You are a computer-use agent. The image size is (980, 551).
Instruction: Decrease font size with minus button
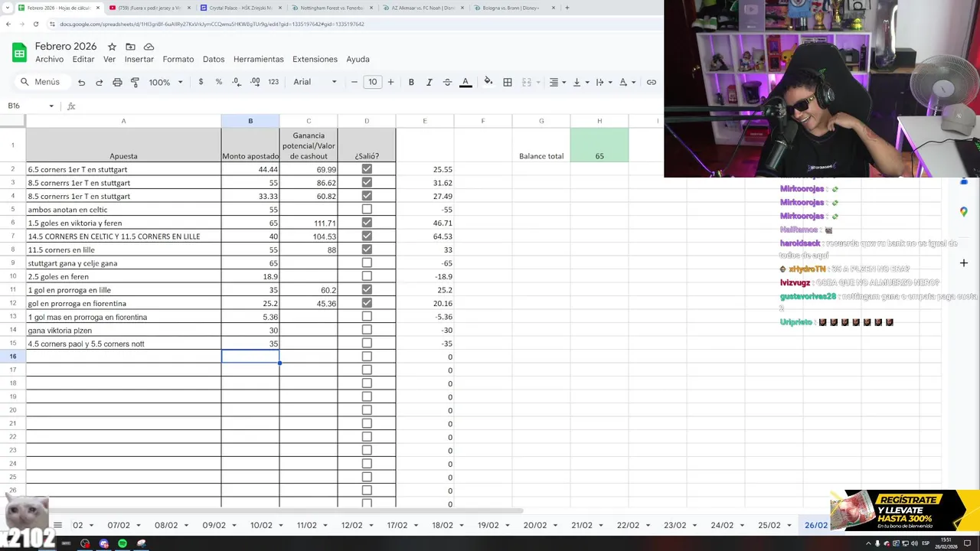(354, 82)
